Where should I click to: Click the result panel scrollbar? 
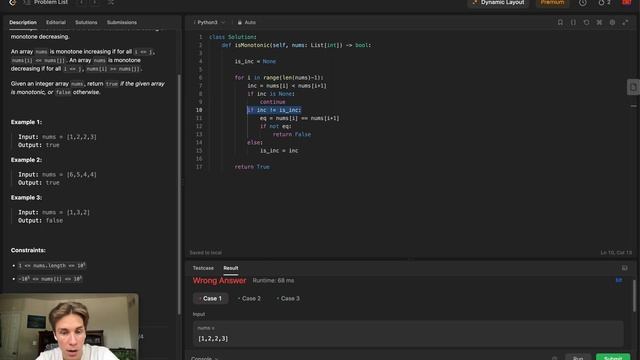(634, 296)
